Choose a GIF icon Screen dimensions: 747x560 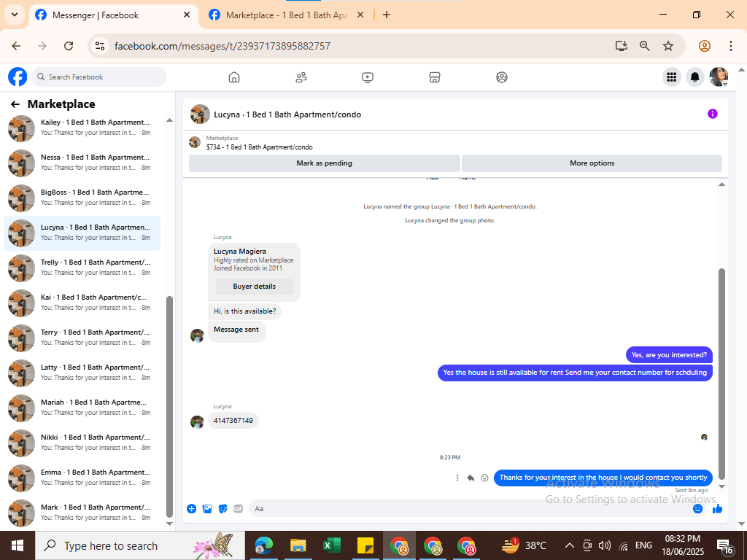point(239,508)
